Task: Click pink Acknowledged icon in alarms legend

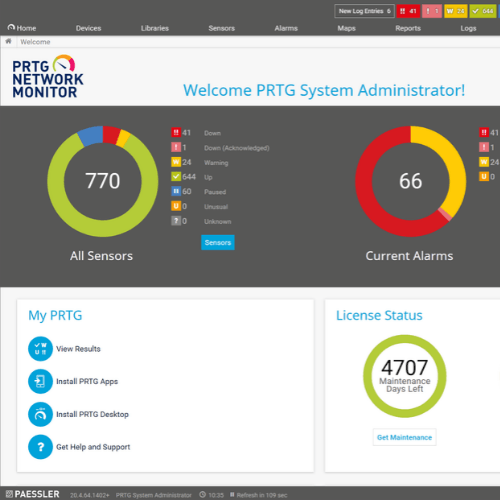Action: pyautogui.click(x=484, y=147)
